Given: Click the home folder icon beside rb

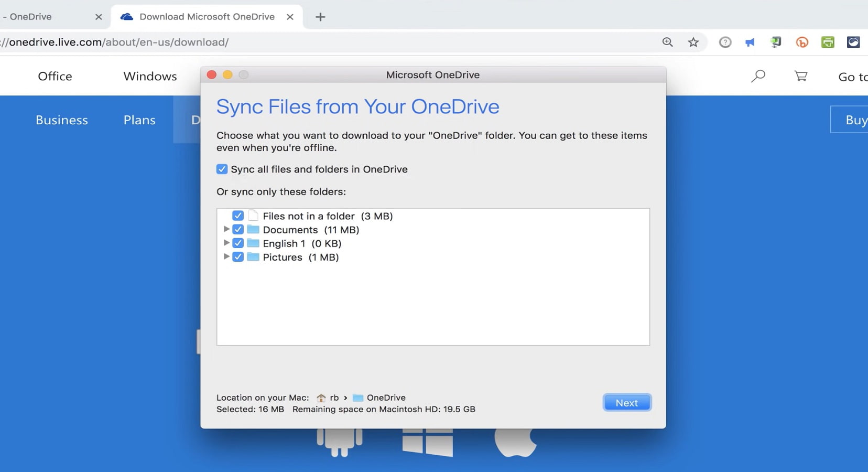Looking at the screenshot, I should click(x=321, y=398).
